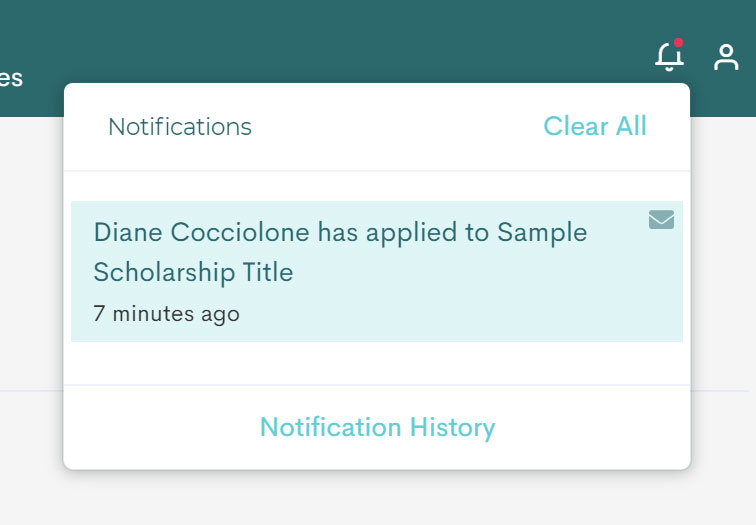The height and width of the screenshot is (525, 756).
Task: Open Diane Cocciolone application notification
Action: (x=377, y=271)
